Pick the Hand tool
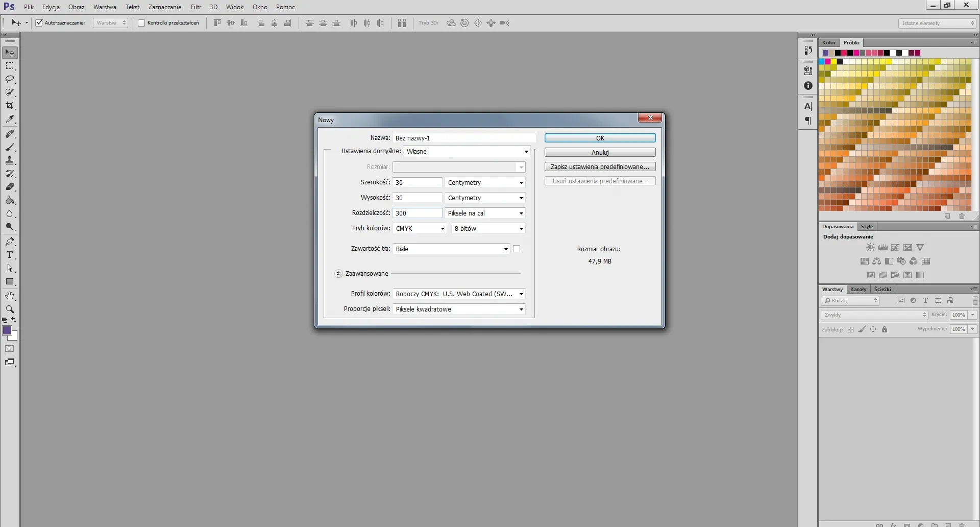Image resolution: width=980 pixels, height=527 pixels. (x=10, y=296)
